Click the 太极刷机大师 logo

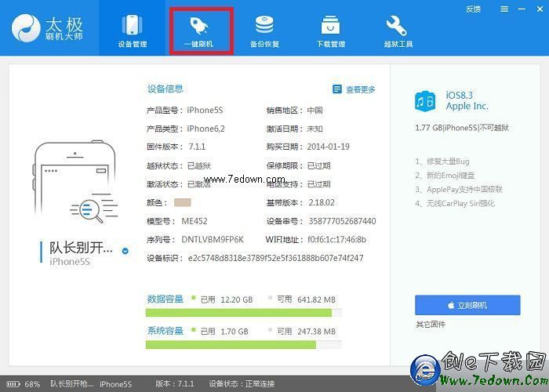click(x=47, y=28)
